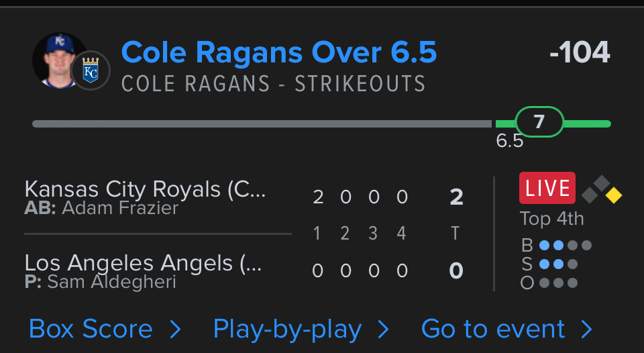Click the base runners diamond icon
This screenshot has width=644, height=353.
coord(601,190)
